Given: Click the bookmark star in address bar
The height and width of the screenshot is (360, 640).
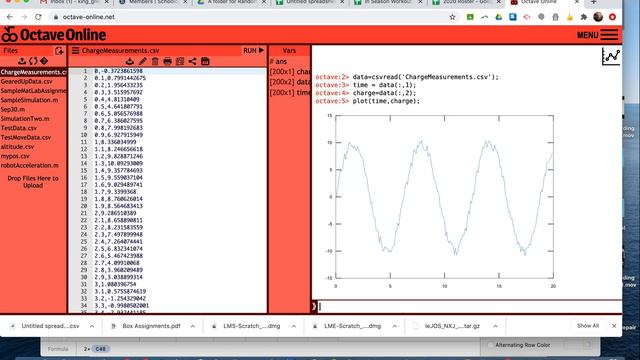Looking at the screenshot, I should click(x=452, y=17).
